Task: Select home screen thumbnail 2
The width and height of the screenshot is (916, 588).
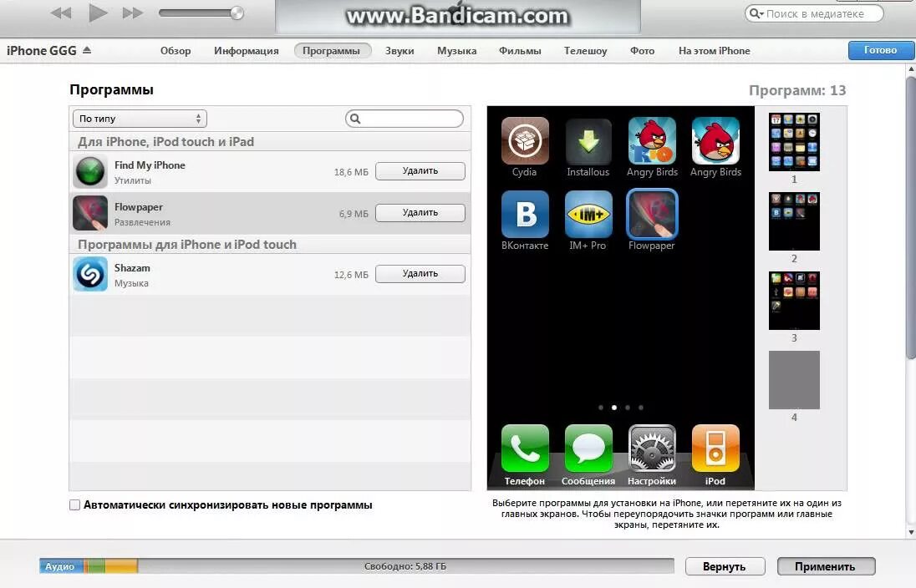Action: 794,221
